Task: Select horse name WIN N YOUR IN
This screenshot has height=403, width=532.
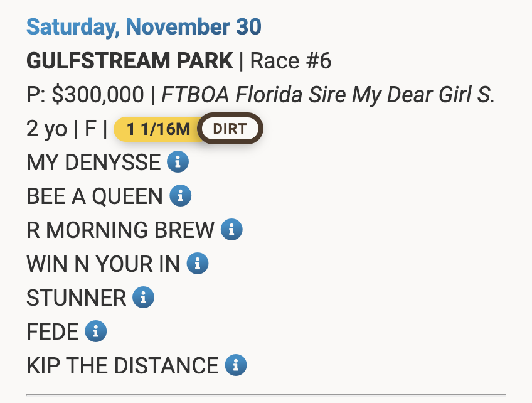Action: [x=103, y=264]
